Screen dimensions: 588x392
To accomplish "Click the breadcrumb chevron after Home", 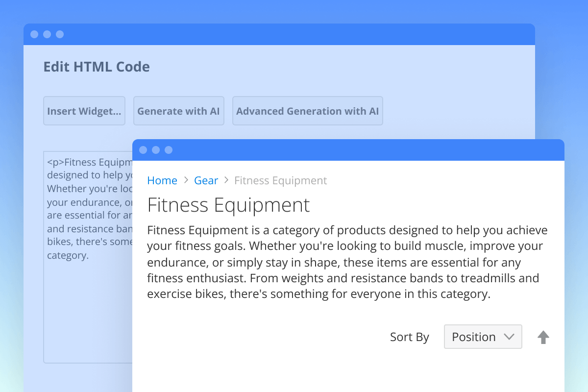I will coord(186,180).
